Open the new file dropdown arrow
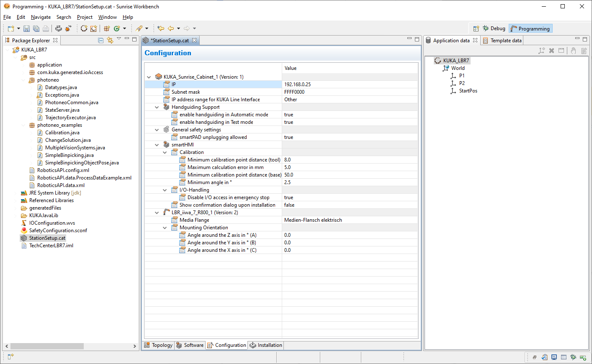This screenshot has height=364, width=592. [x=18, y=28]
